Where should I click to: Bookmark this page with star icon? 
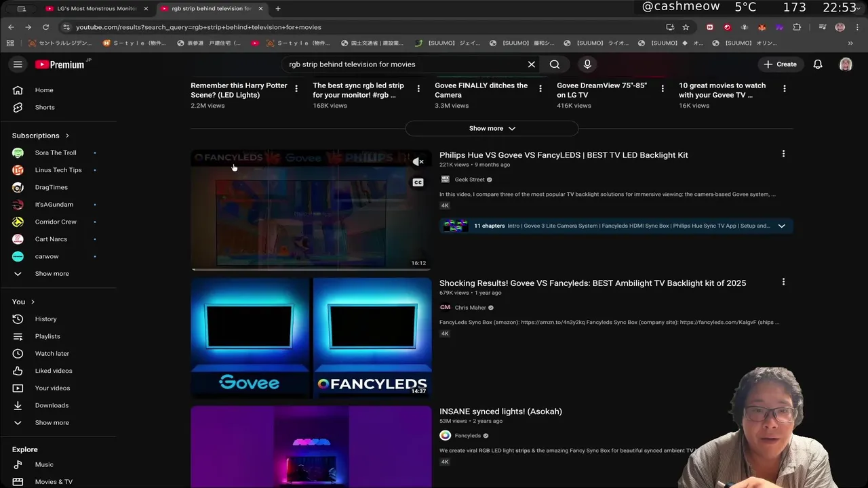[x=686, y=27]
